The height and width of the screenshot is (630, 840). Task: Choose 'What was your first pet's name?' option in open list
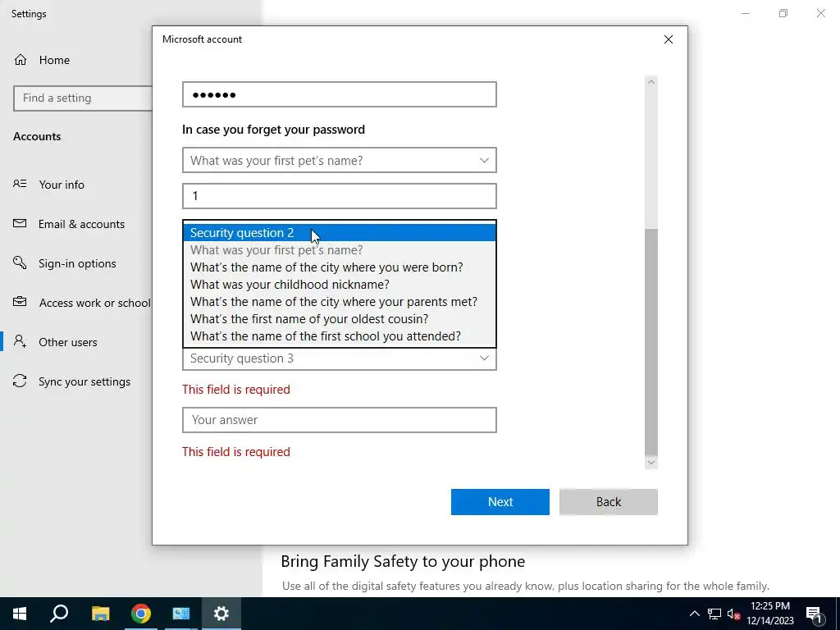(x=339, y=249)
